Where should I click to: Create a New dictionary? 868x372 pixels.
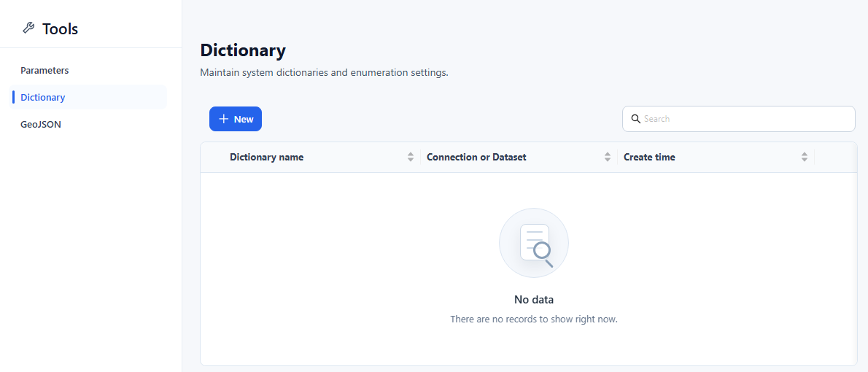pyautogui.click(x=236, y=119)
